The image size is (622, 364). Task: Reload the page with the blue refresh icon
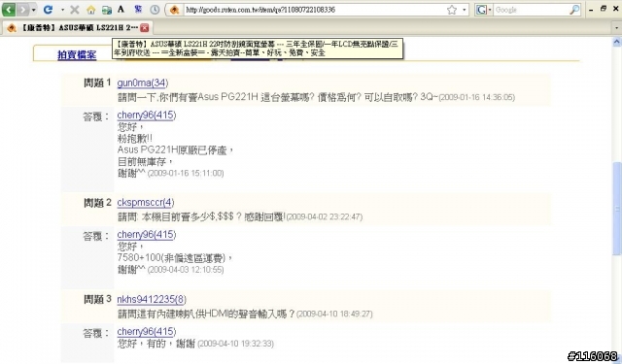(x=48, y=10)
